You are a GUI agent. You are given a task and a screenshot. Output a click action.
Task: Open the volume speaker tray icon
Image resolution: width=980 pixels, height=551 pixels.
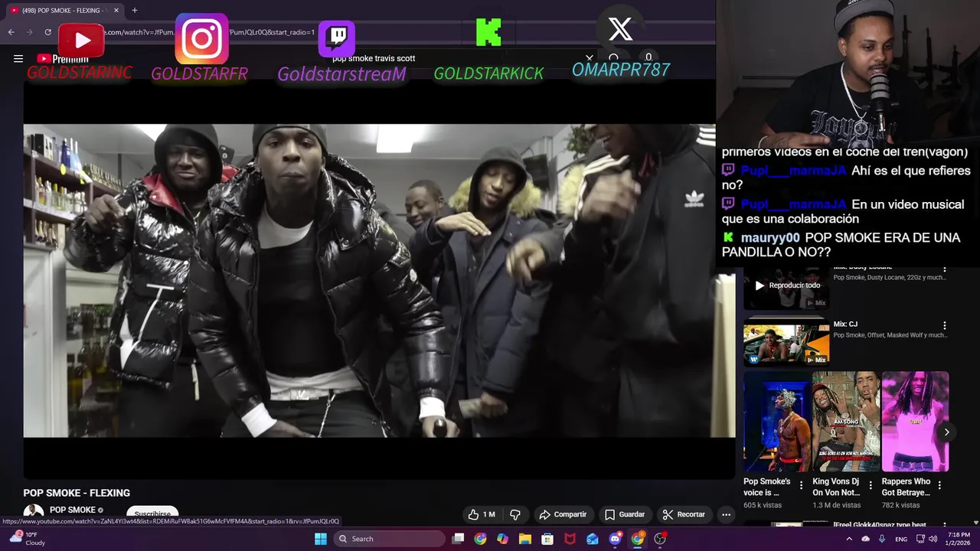pyautogui.click(x=933, y=539)
